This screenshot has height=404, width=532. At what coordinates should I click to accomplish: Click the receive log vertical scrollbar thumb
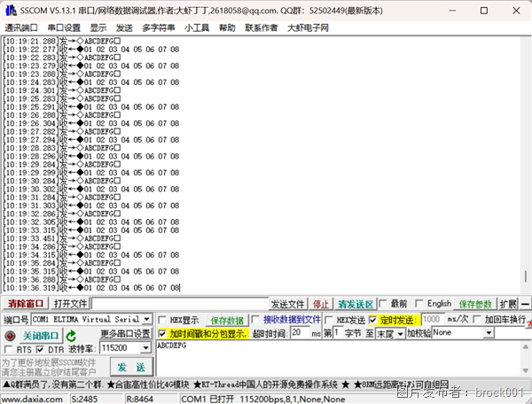(525, 276)
